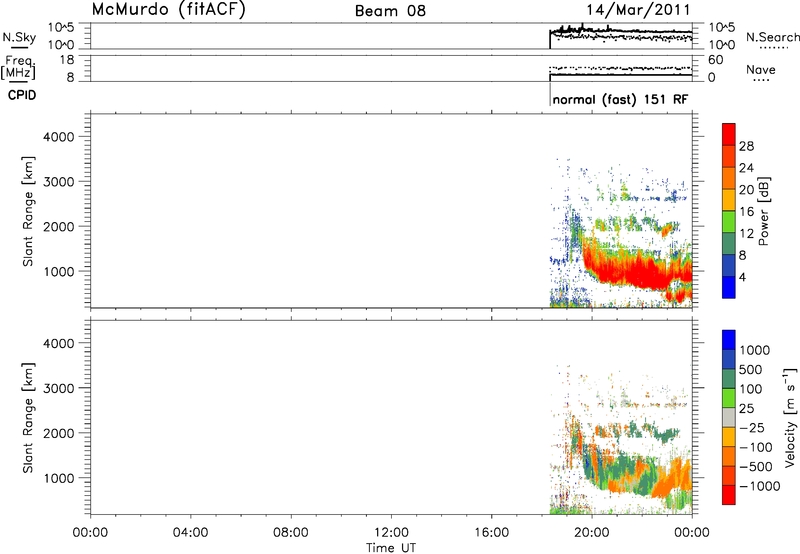Click the title text 'McMurdo (fitACF)'
The height and width of the screenshot is (554, 800).
click(x=168, y=10)
